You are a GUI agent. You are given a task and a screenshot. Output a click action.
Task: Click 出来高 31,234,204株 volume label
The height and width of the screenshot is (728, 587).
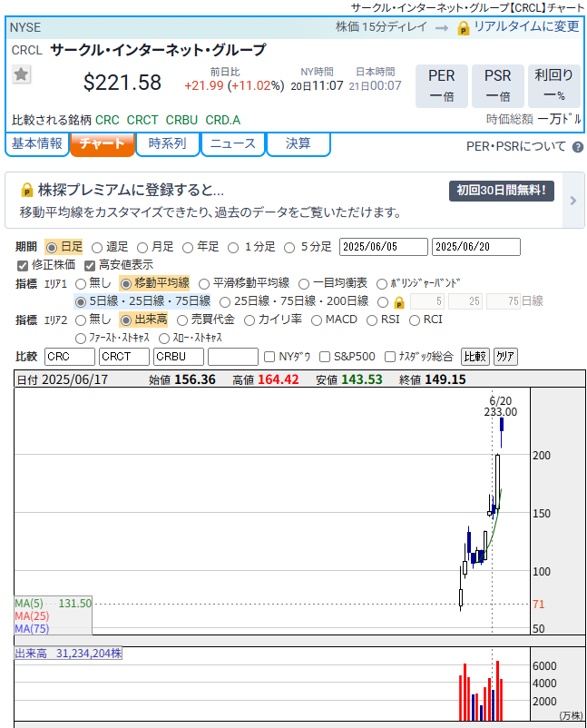tap(68, 654)
